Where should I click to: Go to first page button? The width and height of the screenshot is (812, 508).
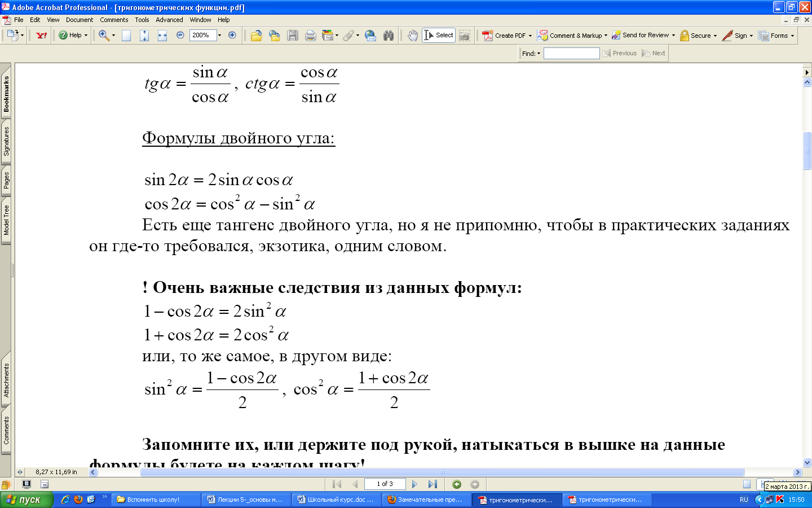point(337,484)
